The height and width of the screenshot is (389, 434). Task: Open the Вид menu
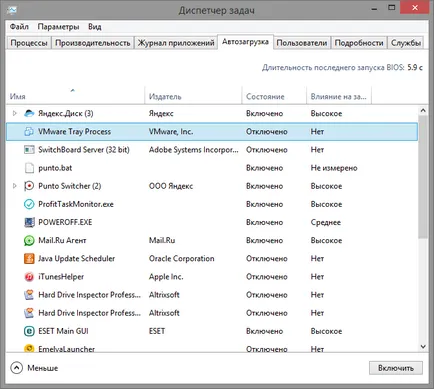[95, 27]
